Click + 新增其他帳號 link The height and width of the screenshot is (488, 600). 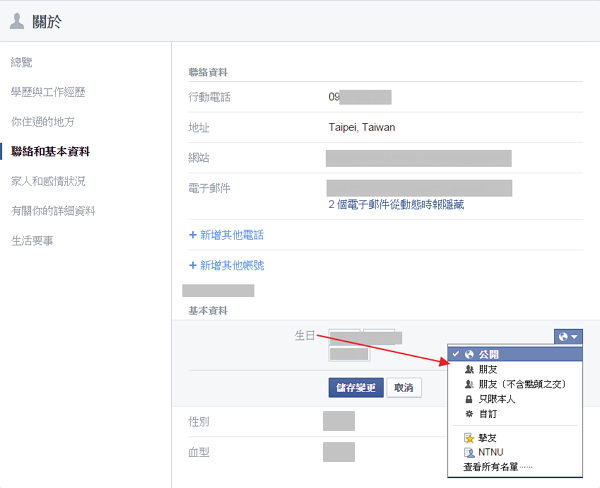[226, 265]
